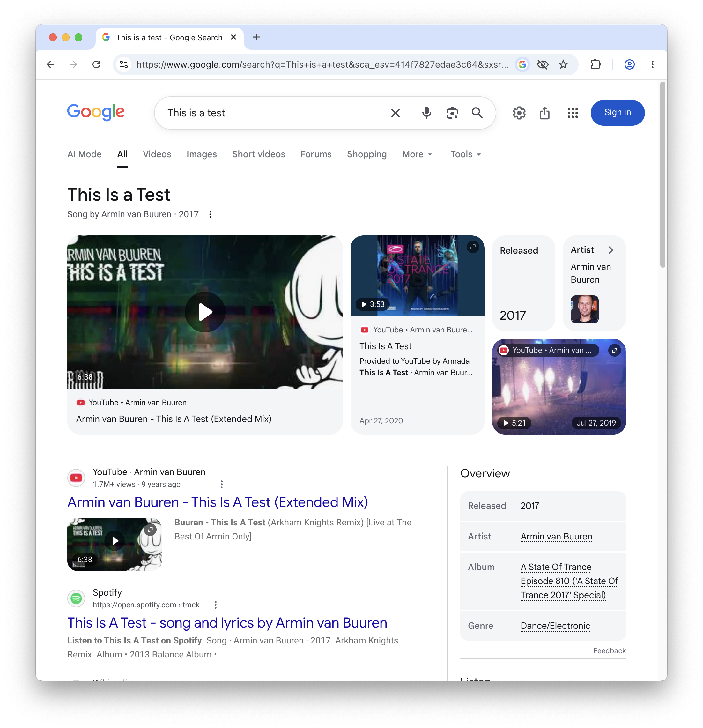703x728 pixels.
Task: Go back to the previous page
Action: click(50, 65)
